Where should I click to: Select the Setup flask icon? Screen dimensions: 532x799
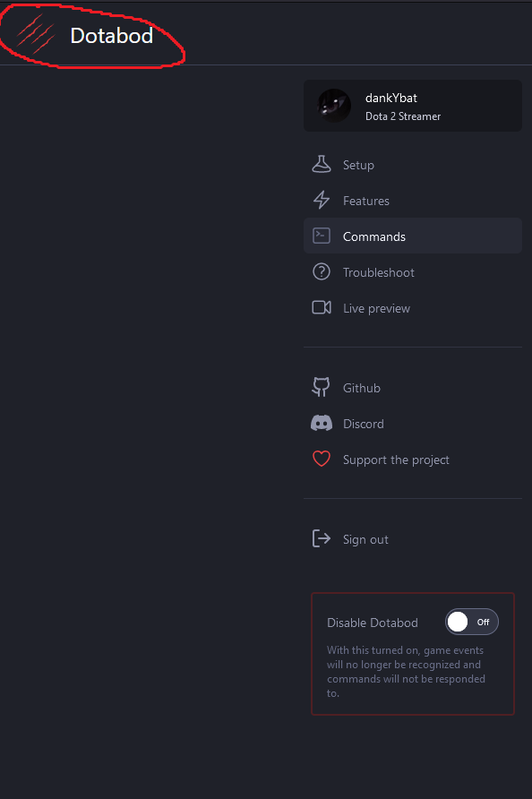tap(322, 164)
